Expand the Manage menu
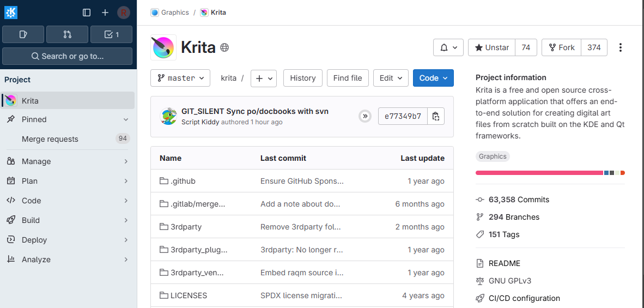Viewport: 644px width, 308px height. (x=68, y=161)
